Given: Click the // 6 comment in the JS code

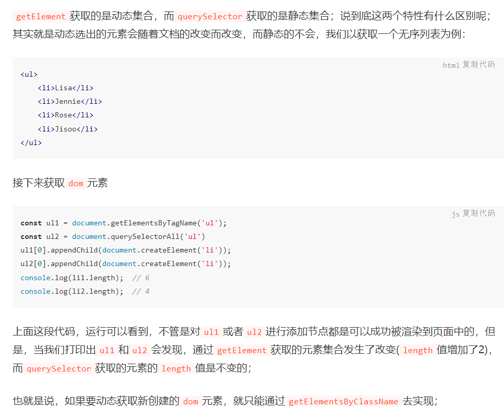Looking at the screenshot, I should click(x=140, y=277).
